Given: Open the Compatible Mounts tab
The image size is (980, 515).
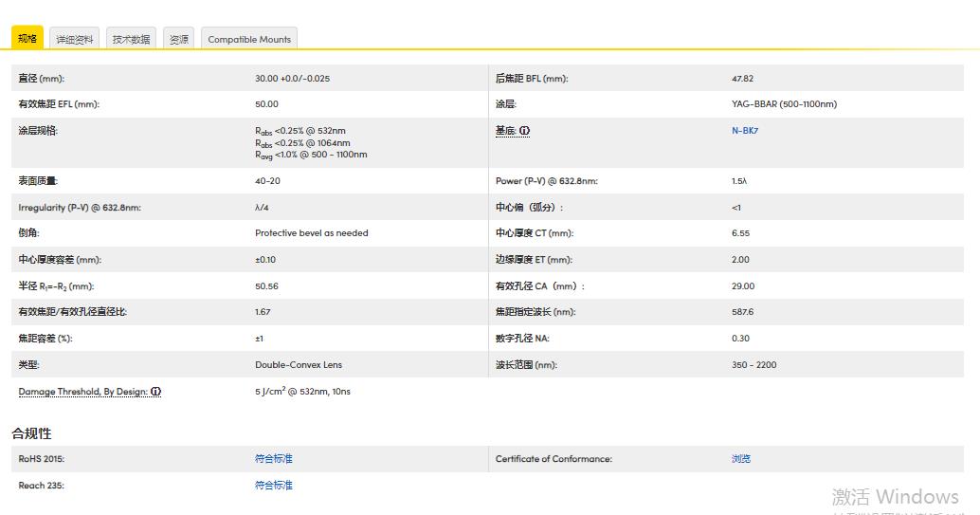Looking at the screenshot, I should [250, 39].
